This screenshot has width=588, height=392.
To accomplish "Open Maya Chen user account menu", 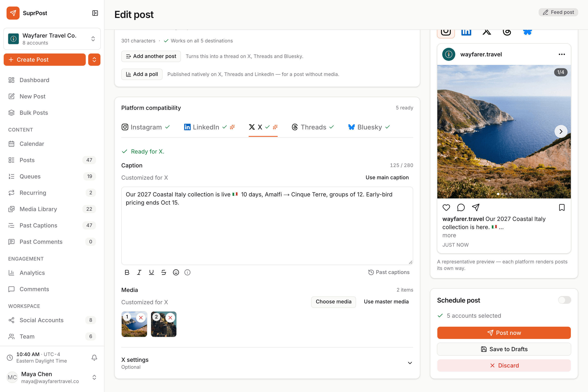I will click(52, 377).
